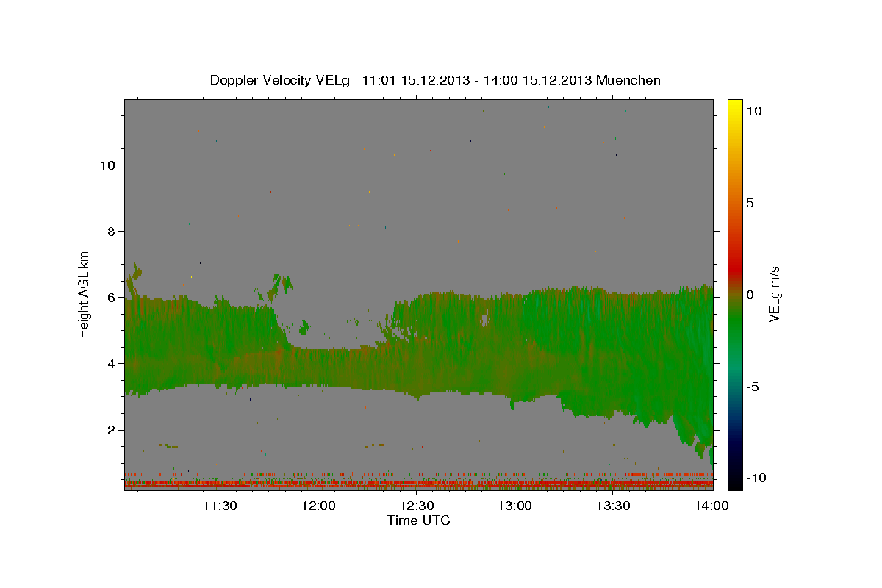Click the red ground clutter band near surface
This screenshot has width=882, height=588.
click(x=418, y=484)
